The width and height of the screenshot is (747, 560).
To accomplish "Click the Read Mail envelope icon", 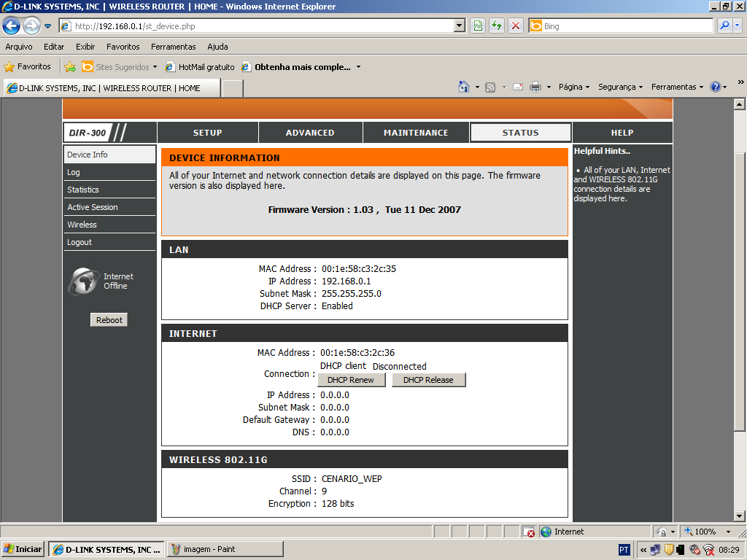I will pyautogui.click(x=518, y=87).
